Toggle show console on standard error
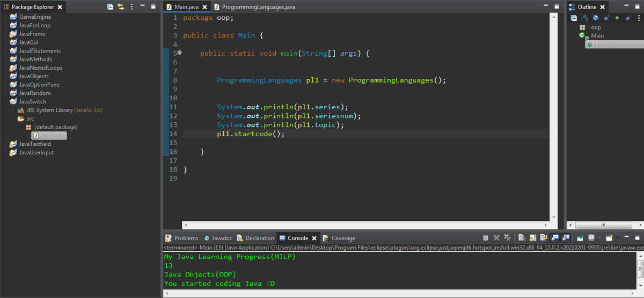Image resolution: width=644 pixels, height=298 pixels. point(565,238)
